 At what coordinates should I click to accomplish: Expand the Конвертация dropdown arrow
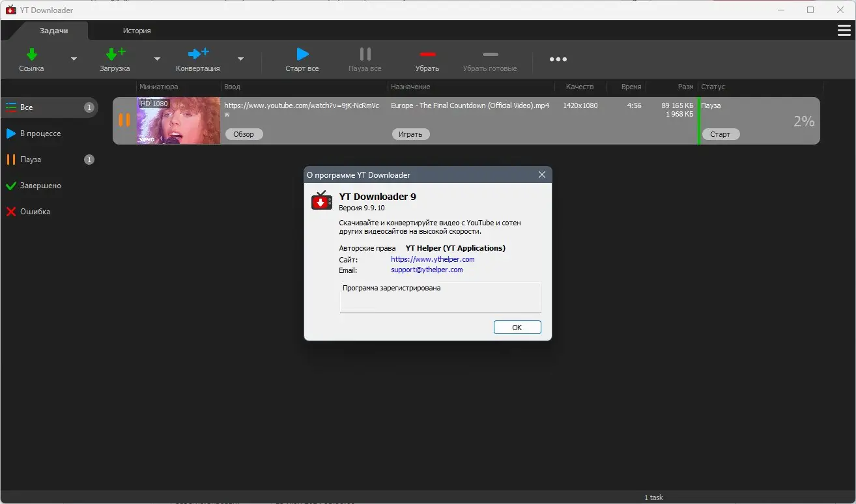click(x=240, y=59)
